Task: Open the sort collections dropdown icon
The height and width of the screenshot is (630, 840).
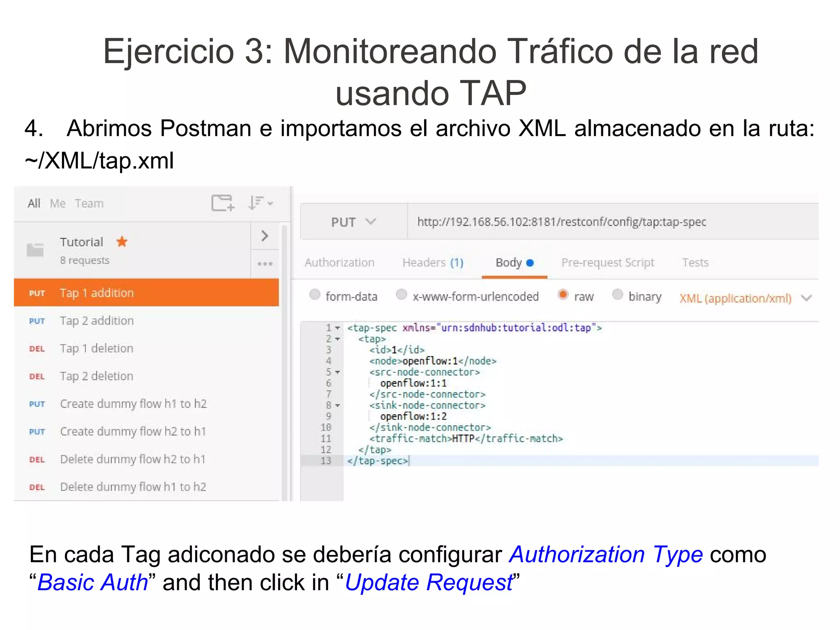Action: coord(260,203)
